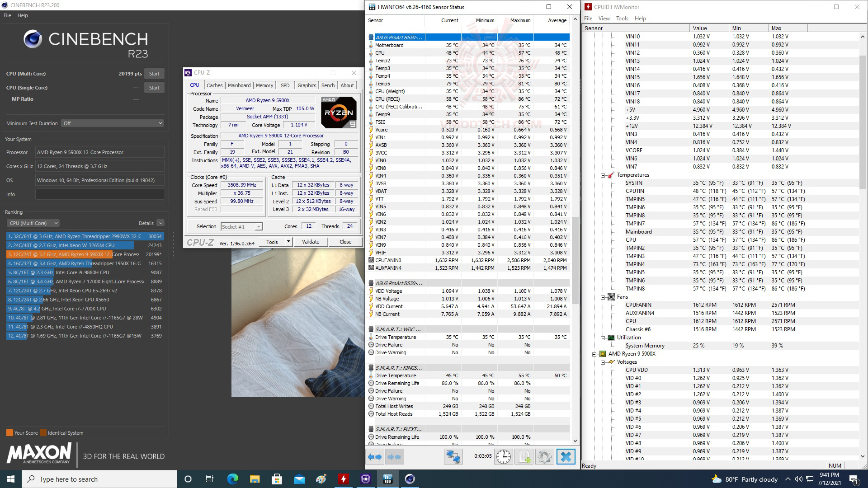Collapse the Fans node in HWMonitor
The width and height of the screenshot is (868, 488).
(603, 297)
